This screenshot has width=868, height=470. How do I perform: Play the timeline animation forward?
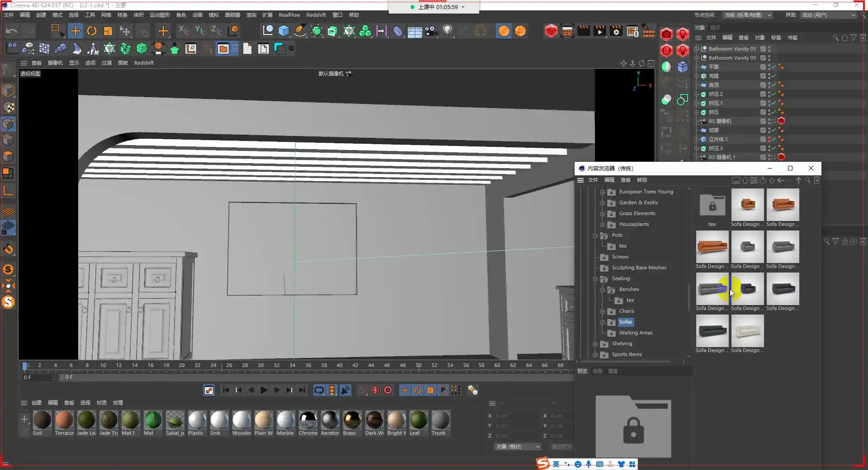(x=264, y=390)
